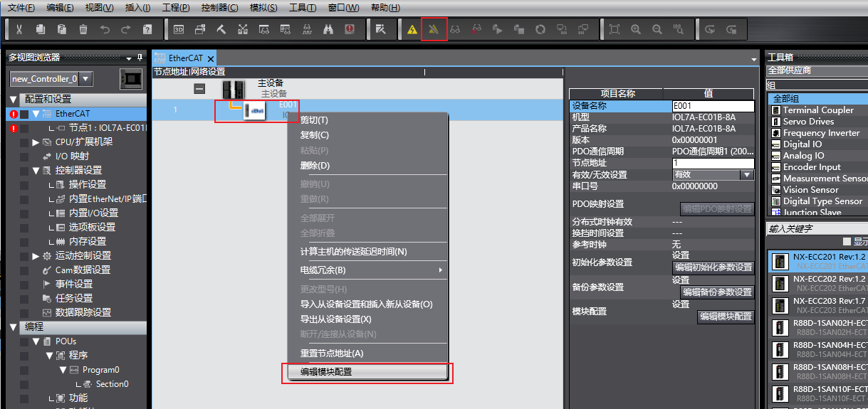Click the 编辑初始化参数设置 button
This screenshot has height=409, width=868.
(x=713, y=267)
